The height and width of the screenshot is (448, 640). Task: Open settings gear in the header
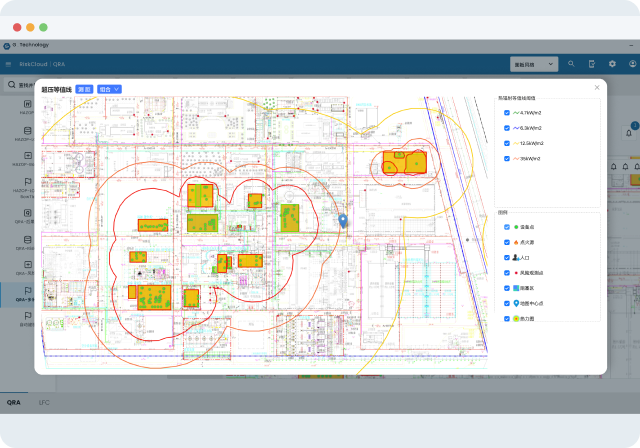click(x=612, y=64)
